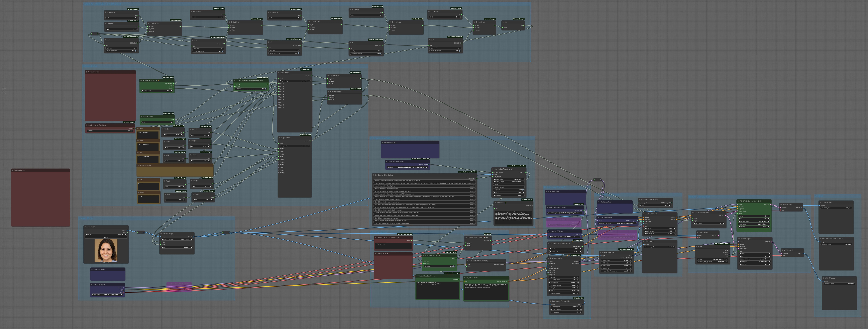Click the Apply ControlNet vae input socket
This screenshot has width=868, height=329.
pos(643,226)
